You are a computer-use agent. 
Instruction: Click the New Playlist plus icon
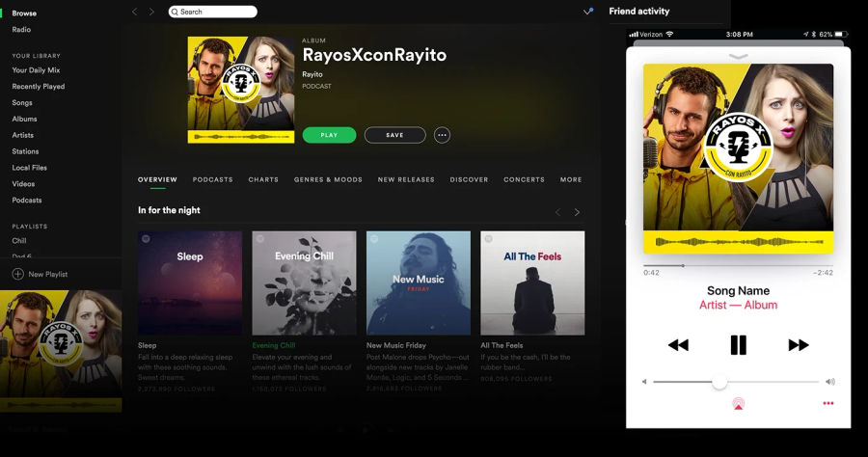coord(17,274)
